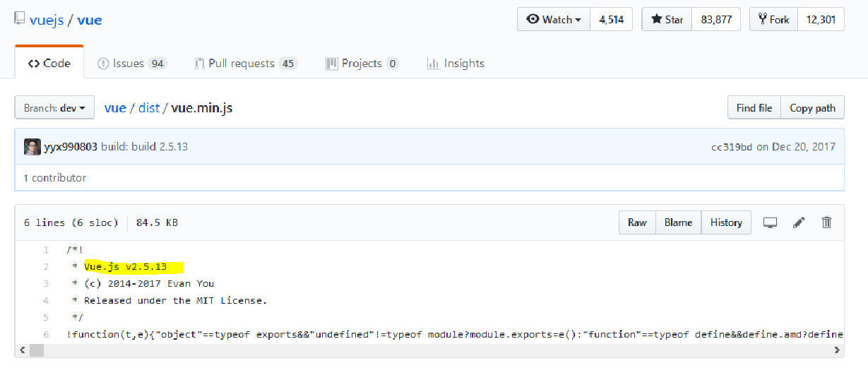Click the horizontal scrollbar right arrow
This screenshot has height=380, width=868.
click(x=838, y=350)
